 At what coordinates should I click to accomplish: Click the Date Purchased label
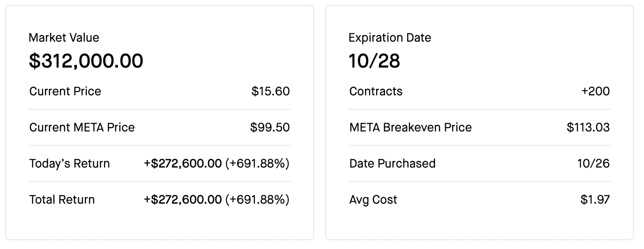(392, 163)
